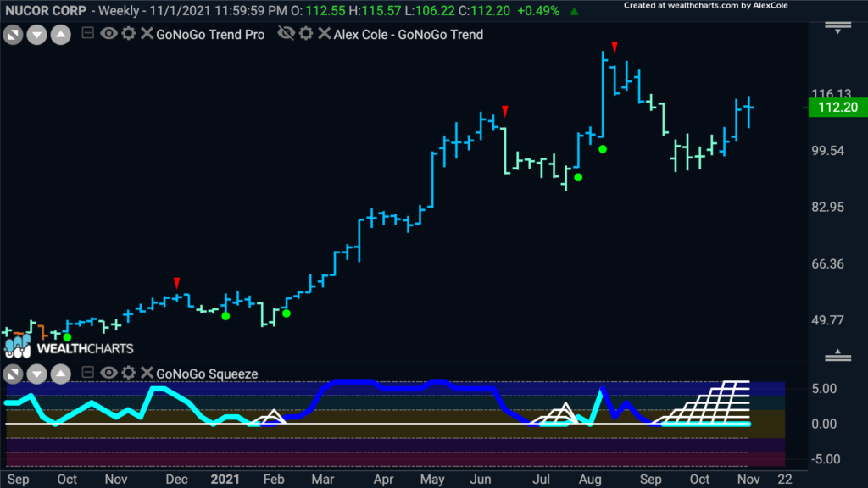
Task: Click the bold 2021 label on time axis
Action: click(225, 480)
